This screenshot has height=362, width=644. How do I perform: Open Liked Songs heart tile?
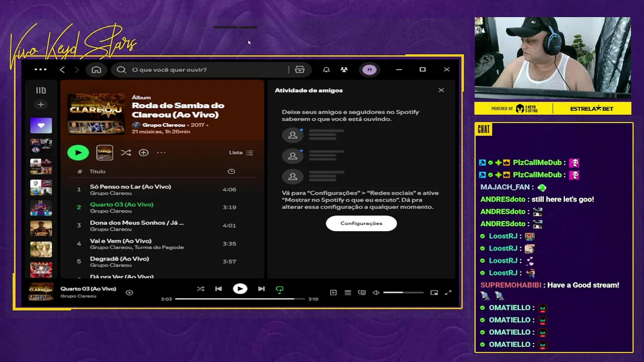[41, 125]
